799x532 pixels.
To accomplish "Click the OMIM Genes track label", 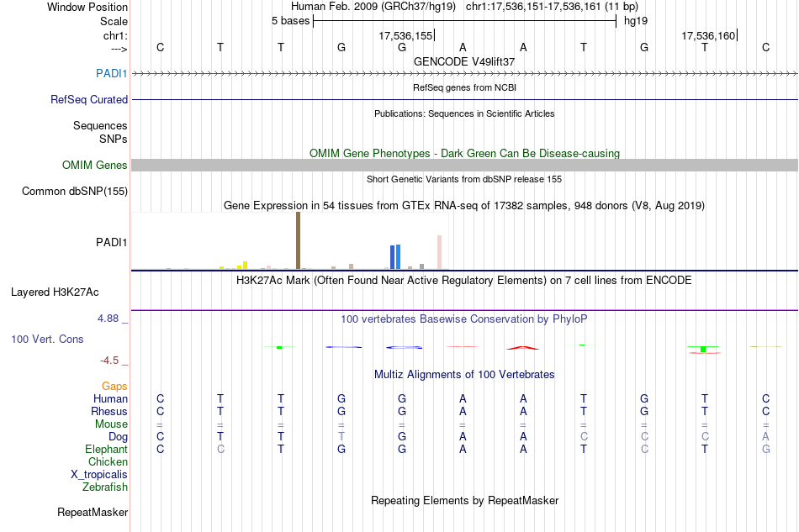I will pyautogui.click(x=94, y=165).
